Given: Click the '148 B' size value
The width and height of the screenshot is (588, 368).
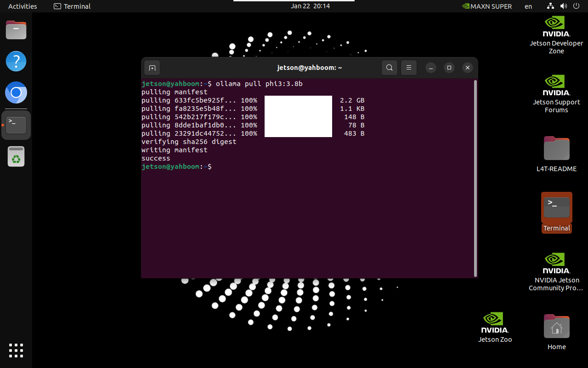Looking at the screenshot, I should click(354, 117).
